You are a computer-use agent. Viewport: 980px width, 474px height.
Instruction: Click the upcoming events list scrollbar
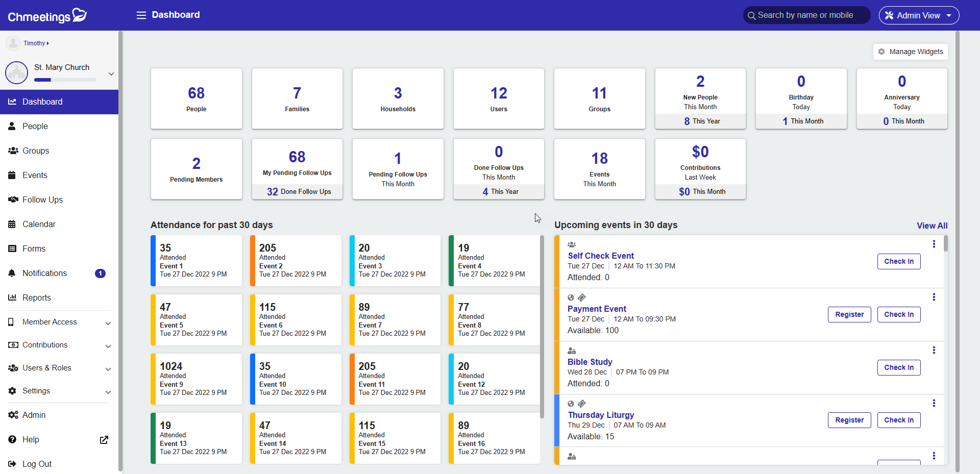pyautogui.click(x=946, y=243)
